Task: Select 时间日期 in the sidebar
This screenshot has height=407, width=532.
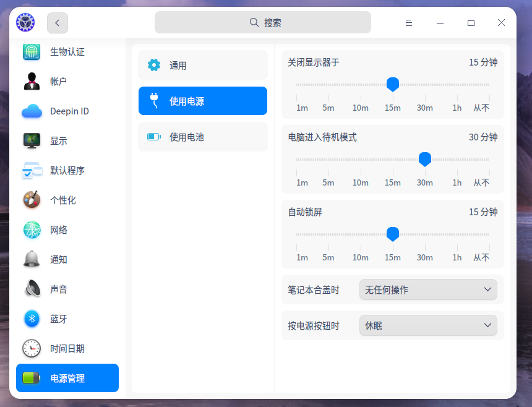Action: (67, 348)
